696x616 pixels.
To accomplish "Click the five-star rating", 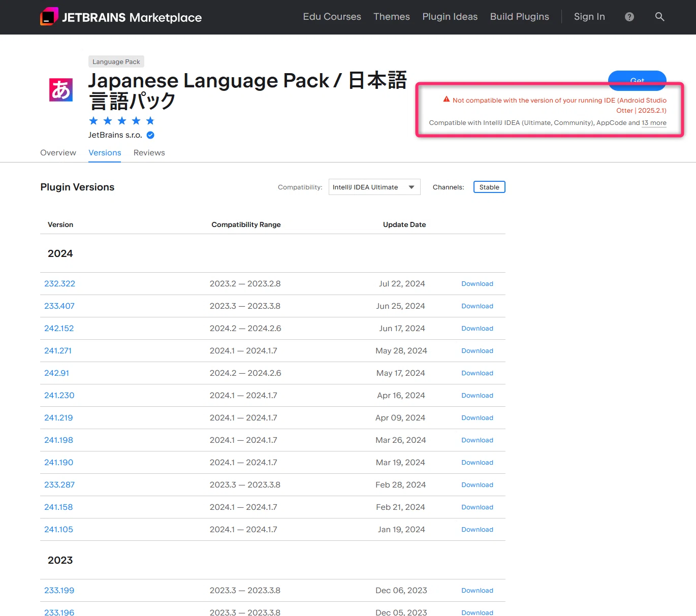I will [122, 121].
